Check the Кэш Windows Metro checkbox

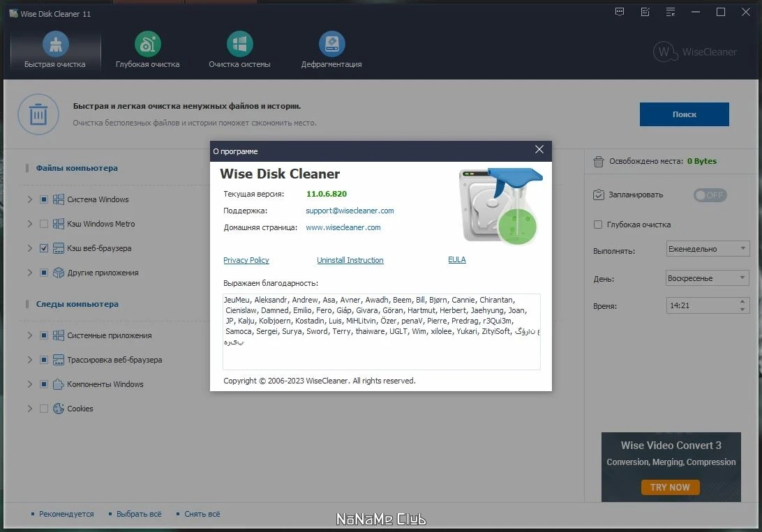pos(44,224)
